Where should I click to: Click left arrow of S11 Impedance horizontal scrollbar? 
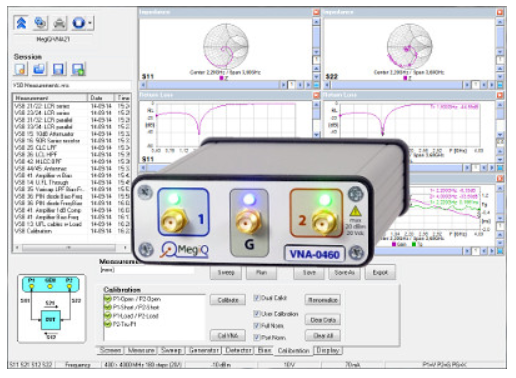click(x=143, y=85)
